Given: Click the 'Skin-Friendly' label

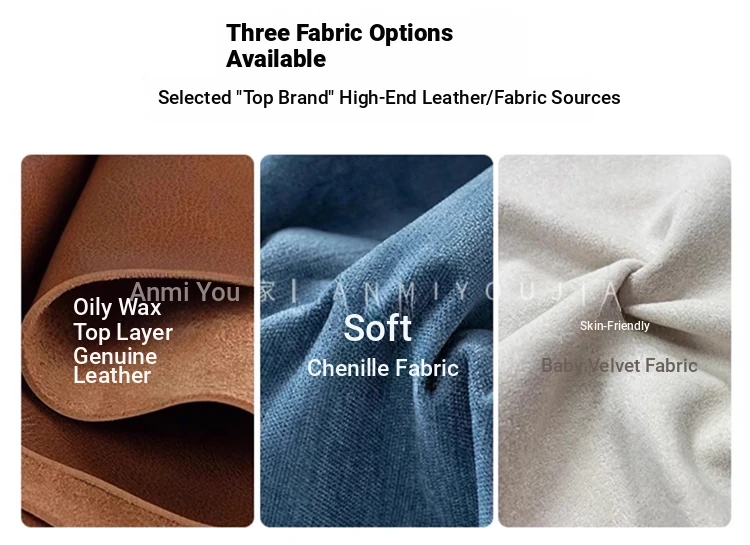Looking at the screenshot, I should coord(615,326).
